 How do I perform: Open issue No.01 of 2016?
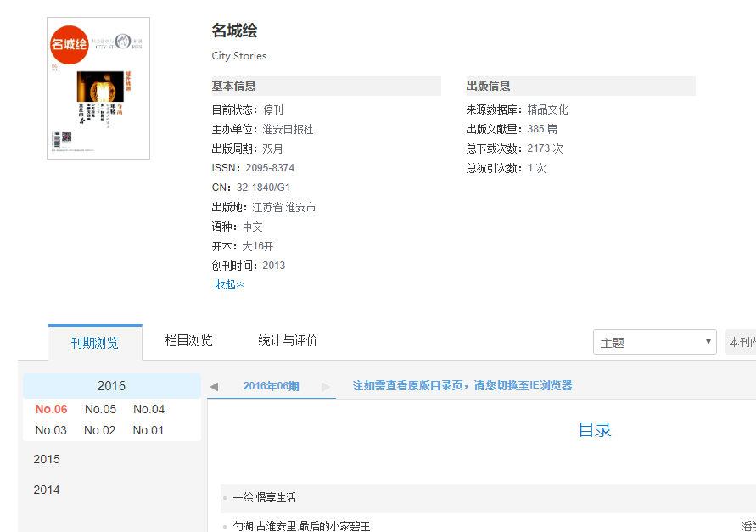click(x=148, y=430)
